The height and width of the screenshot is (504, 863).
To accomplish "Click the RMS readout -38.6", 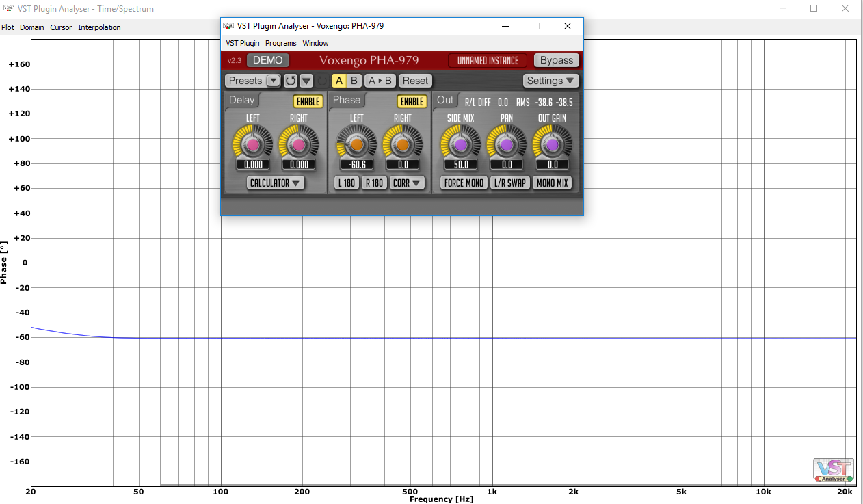I will [544, 103].
